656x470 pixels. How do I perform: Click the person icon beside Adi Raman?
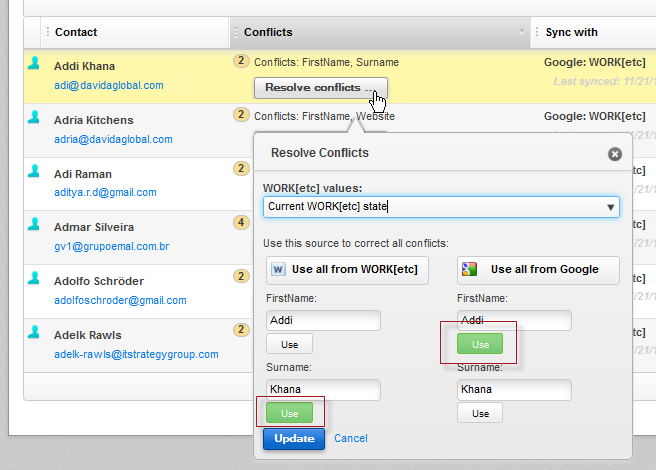pos(35,171)
